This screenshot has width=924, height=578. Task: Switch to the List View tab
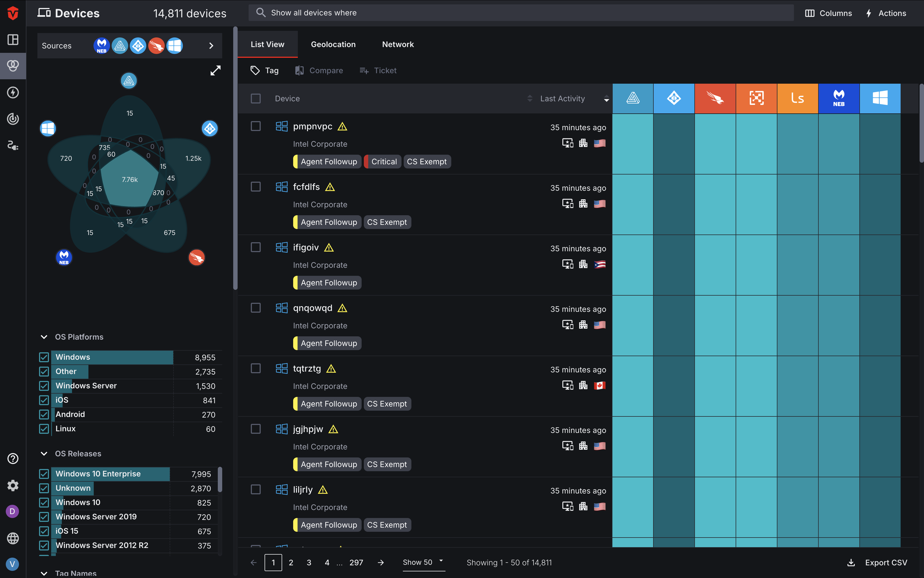[x=267, y=44]
